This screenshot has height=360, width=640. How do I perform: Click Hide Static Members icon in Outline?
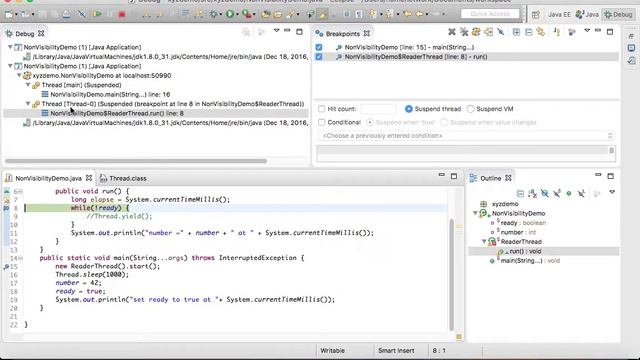[x=557, y=193]
